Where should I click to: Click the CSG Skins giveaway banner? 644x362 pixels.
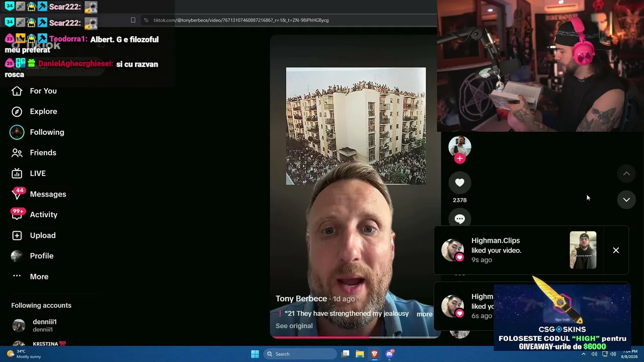562,317
